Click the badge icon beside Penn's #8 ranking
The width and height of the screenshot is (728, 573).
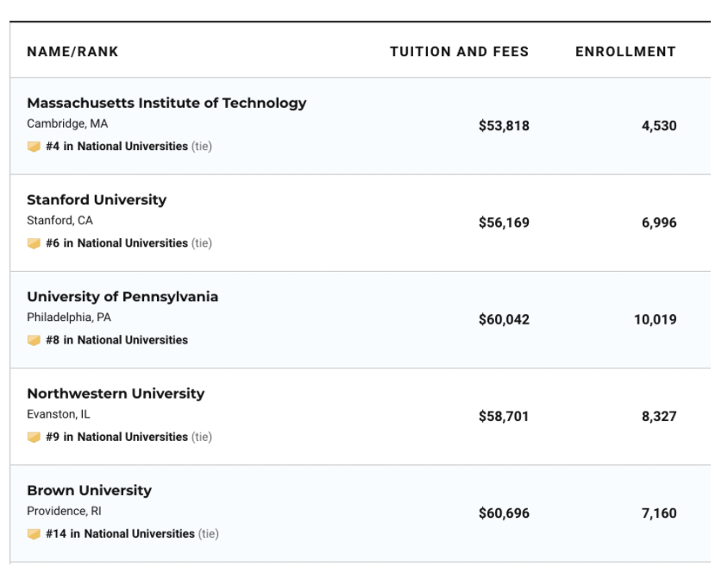tap(34, 340)
